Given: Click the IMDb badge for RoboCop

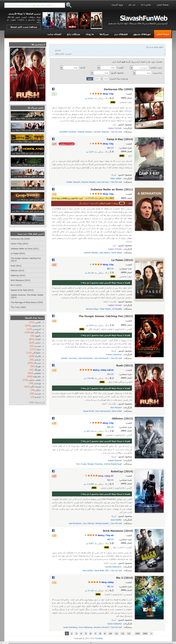Looking at the screenshot, I should coord(94,488).
